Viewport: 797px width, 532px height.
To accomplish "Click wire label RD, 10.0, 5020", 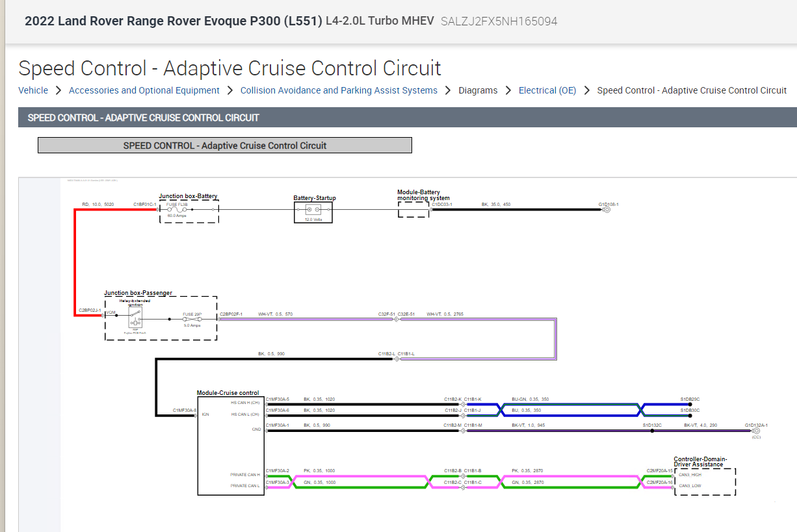I will (x=98, y=204).
